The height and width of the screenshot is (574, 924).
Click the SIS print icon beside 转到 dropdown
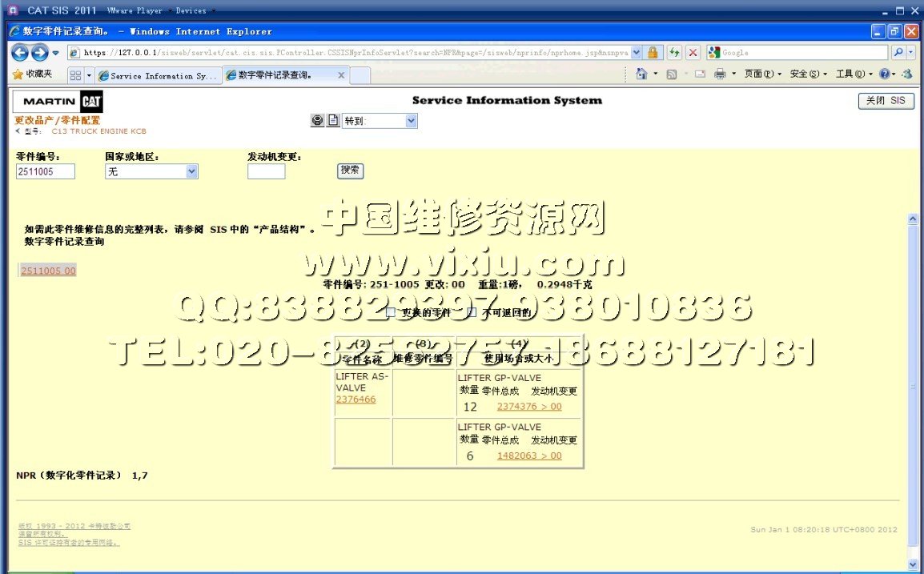[318, 121]
